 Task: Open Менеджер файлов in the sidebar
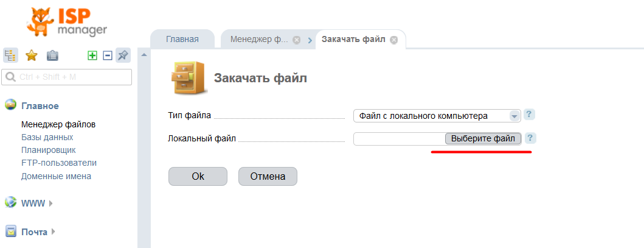point(59,124)
